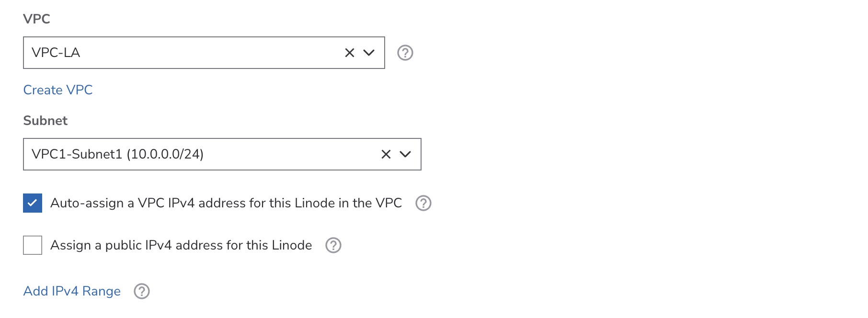Image resolution: width=868 pixels, height=318 pixels.
Task: Click the VPC field heading label
Action: coord(36,19)
